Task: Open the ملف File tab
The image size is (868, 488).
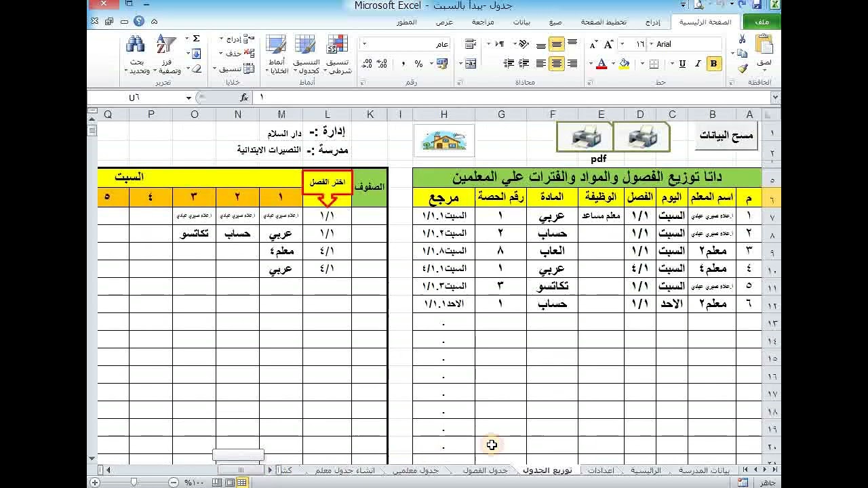Action: (762, 22)
